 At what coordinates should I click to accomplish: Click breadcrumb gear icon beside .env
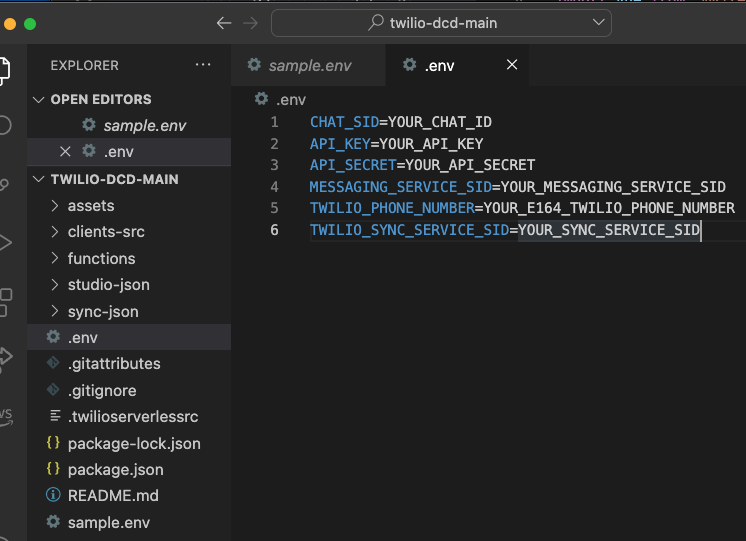(x=261, y=99)
